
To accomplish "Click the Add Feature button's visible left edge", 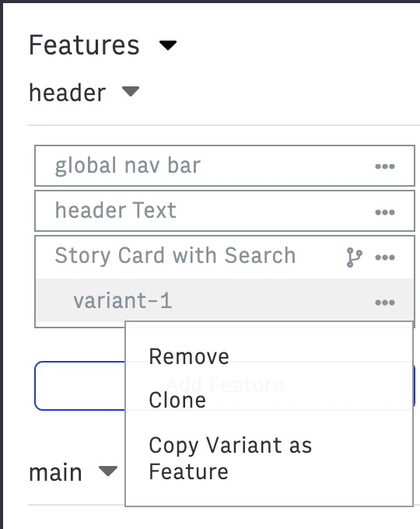I will click(x=80, y=386).
